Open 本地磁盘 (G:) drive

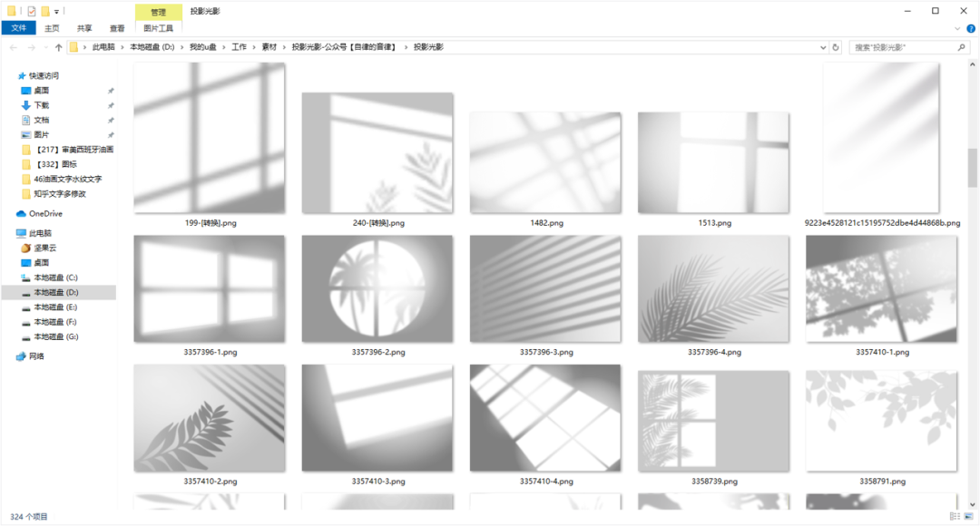click(55, 336)
